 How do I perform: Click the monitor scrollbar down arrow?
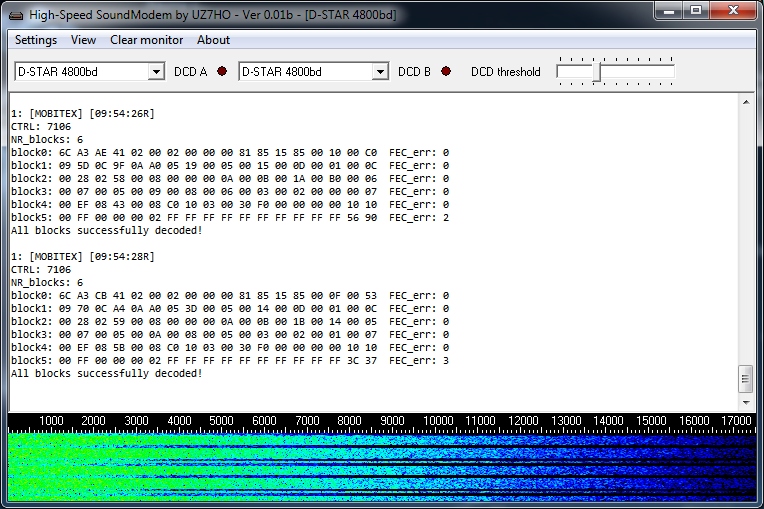(x=746, y=403)
